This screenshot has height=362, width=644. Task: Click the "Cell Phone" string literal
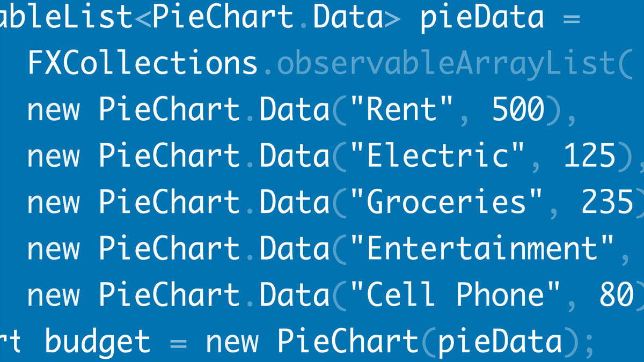click(455, 295)
